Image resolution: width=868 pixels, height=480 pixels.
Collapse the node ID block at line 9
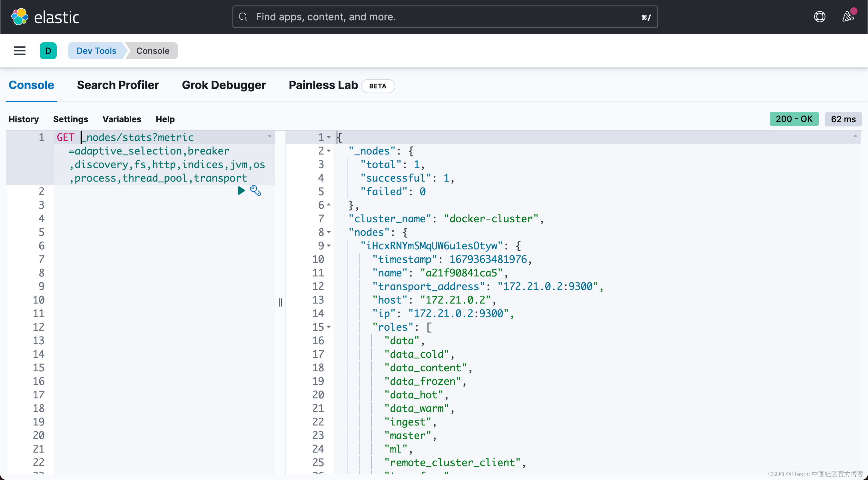click(x=329, y=246)
